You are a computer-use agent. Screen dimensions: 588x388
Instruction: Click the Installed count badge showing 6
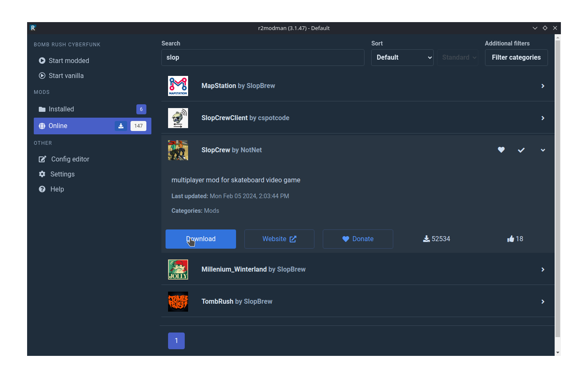[x=141, y=109]
